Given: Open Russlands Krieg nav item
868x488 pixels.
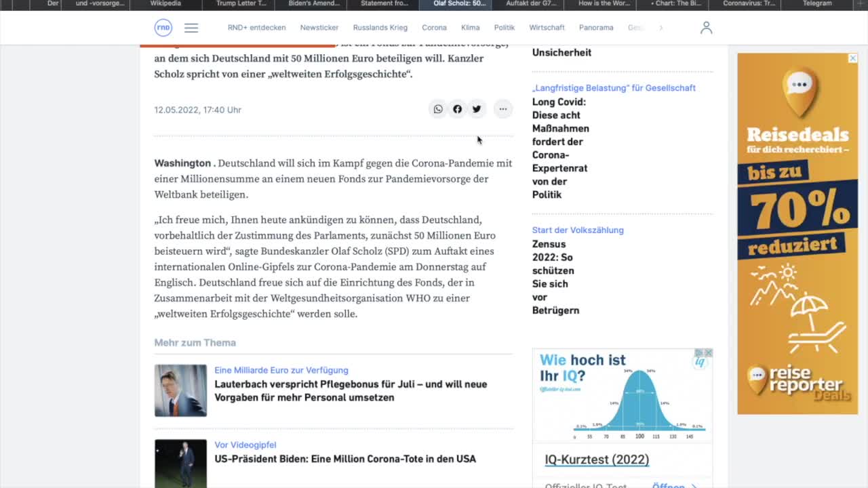Looking at the screenshot, I should point(380,28).
